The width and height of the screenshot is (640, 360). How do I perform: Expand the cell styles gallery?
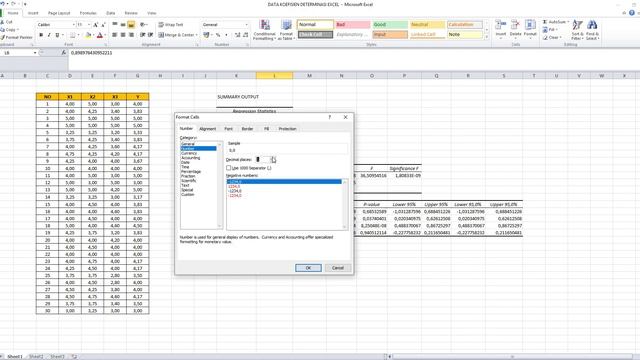tap(486, 38)
